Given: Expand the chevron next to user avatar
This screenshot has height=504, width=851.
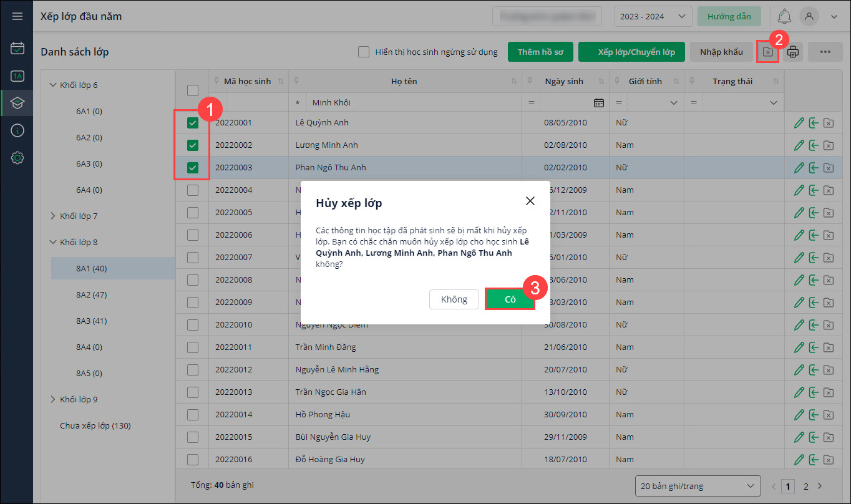Looking at the screenshot, I should (834, 17).
